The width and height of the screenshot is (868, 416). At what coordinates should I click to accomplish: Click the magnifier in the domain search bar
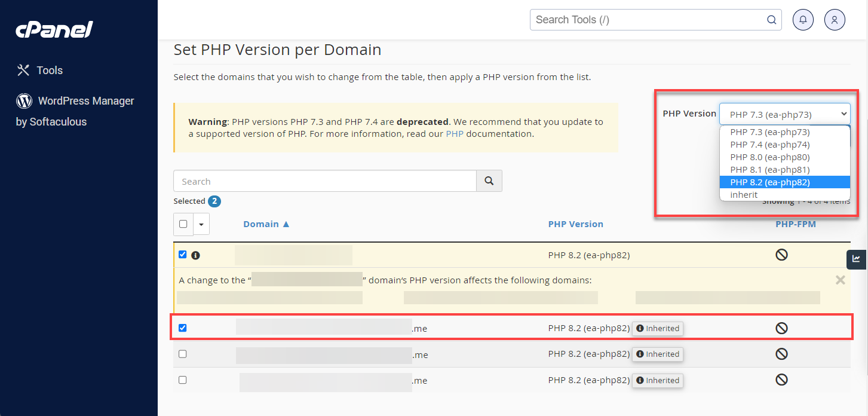click(489, 181)
